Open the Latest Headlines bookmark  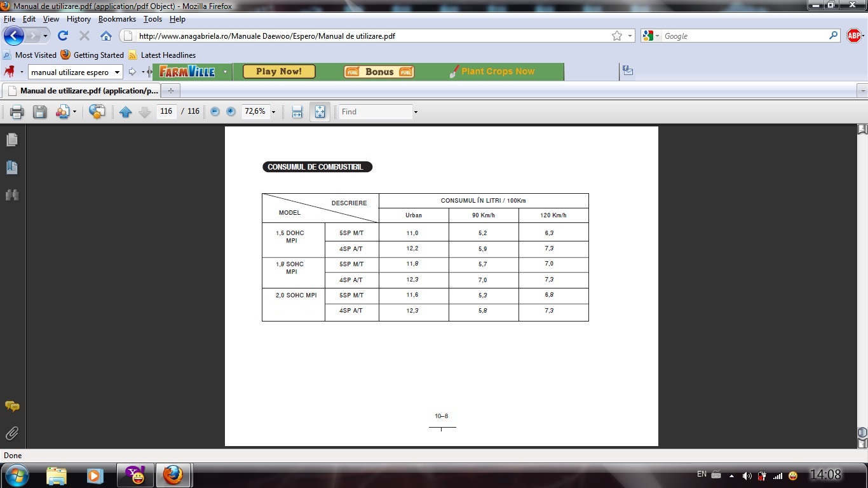(x=168, y=55)
